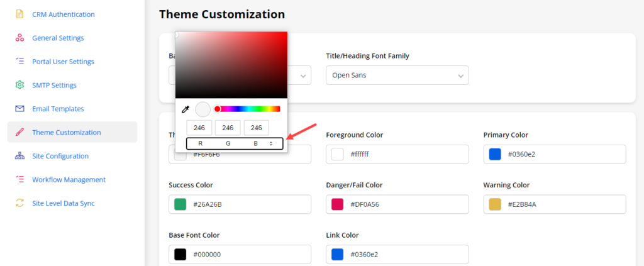Click the General Settings circles icon
Viewport: 644px width, 266px height.
[19, 38]
